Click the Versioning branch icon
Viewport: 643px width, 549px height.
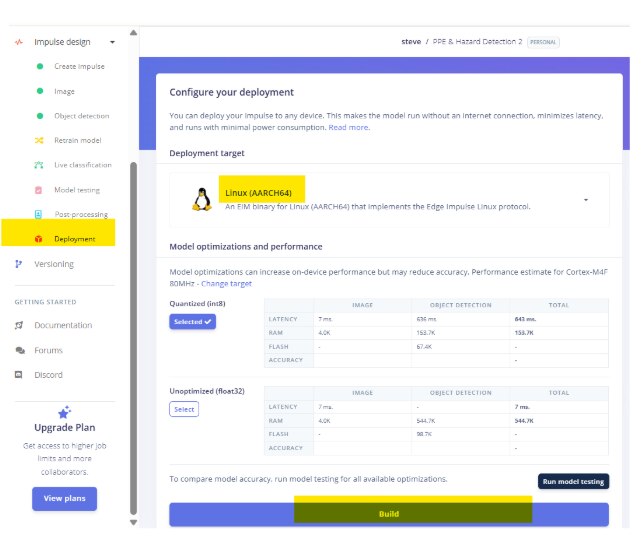(18, 264)
